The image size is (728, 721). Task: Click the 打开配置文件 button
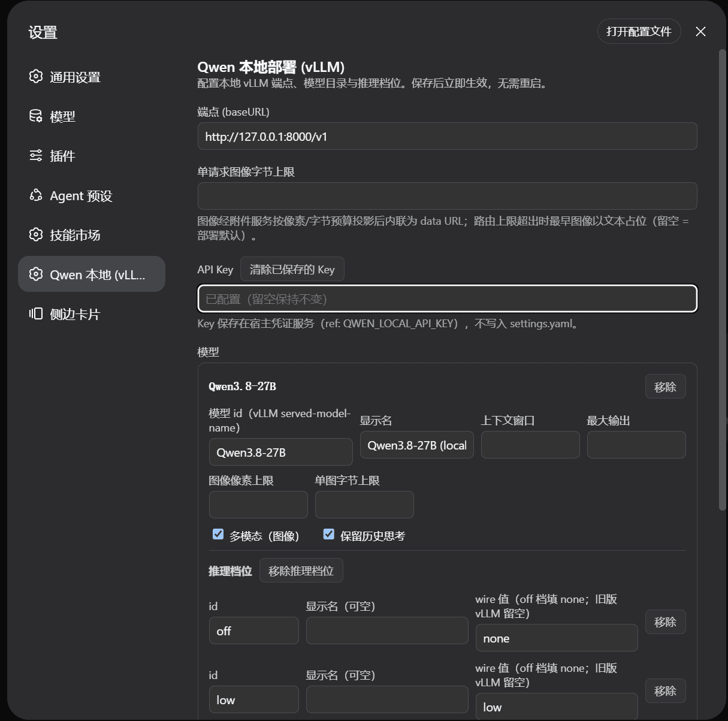639,32
